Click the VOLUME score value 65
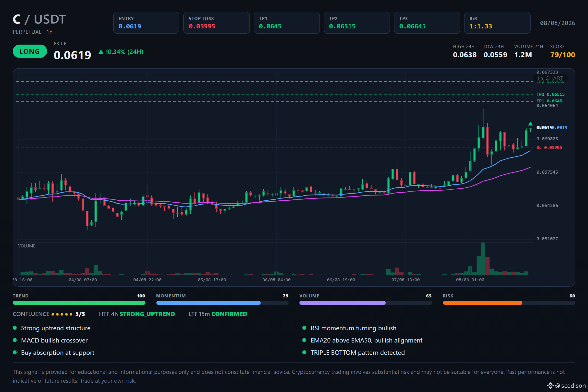Screen dimensions: 588x392 (429, 296)
